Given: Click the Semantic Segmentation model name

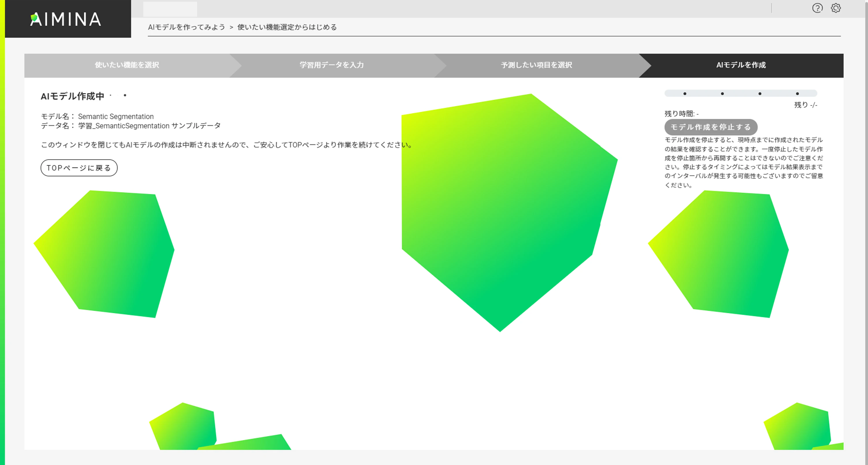Looking at the screenshot, I should 116,116.
